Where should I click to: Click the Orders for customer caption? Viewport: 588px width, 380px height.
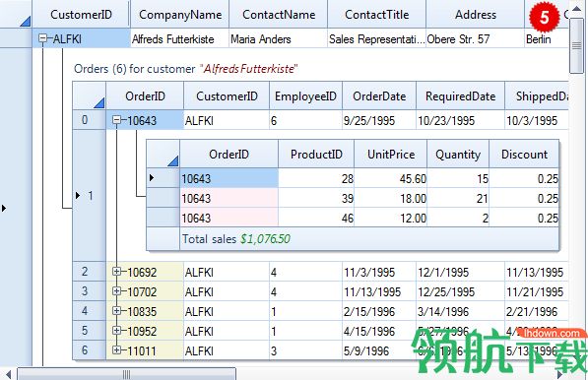[x=185, y=69]
